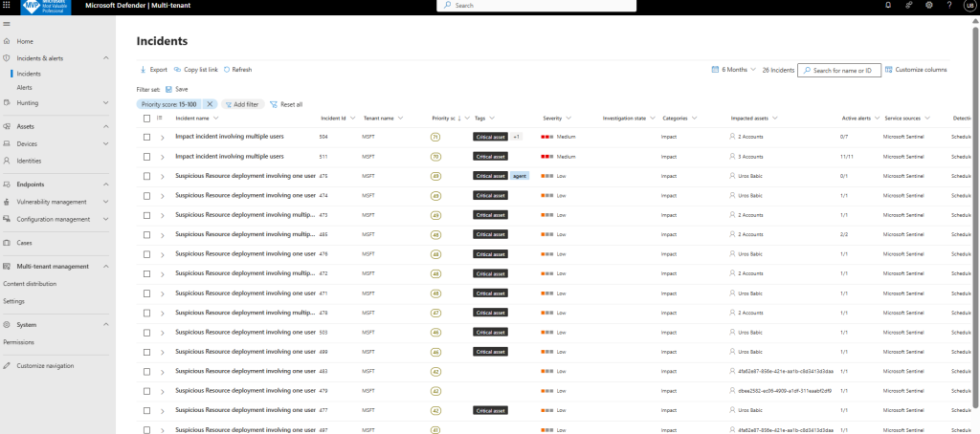Click the Refresh icon
Viewport: 980px width, 434px height.
[227, 70]
